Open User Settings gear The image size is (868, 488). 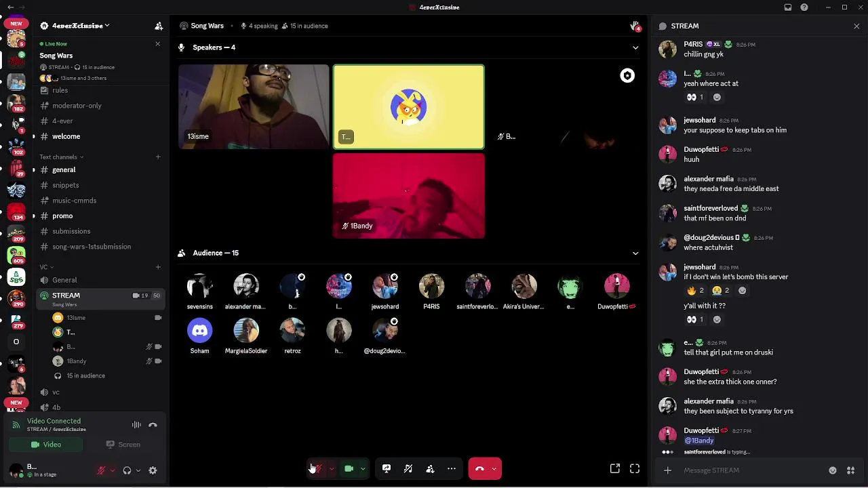click(153, 470)
